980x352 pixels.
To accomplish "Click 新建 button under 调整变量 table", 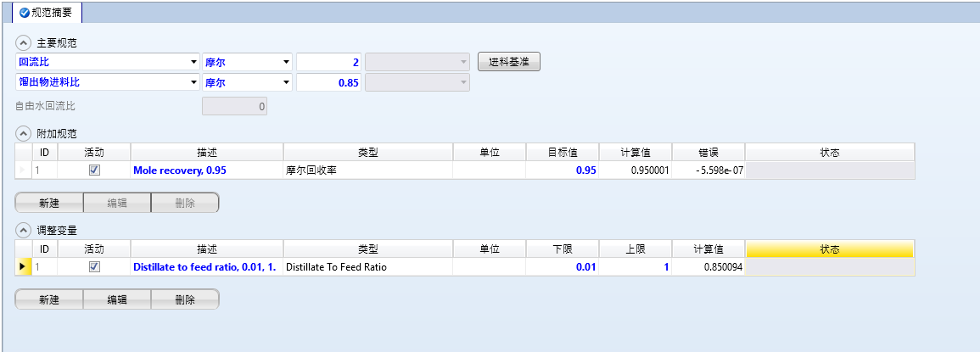I will [49, 299].
